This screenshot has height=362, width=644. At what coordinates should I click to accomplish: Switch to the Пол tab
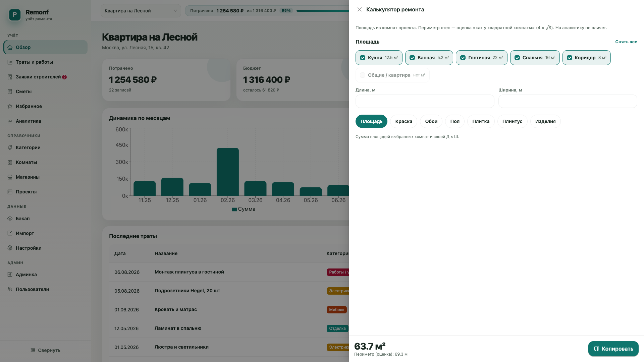455,121
